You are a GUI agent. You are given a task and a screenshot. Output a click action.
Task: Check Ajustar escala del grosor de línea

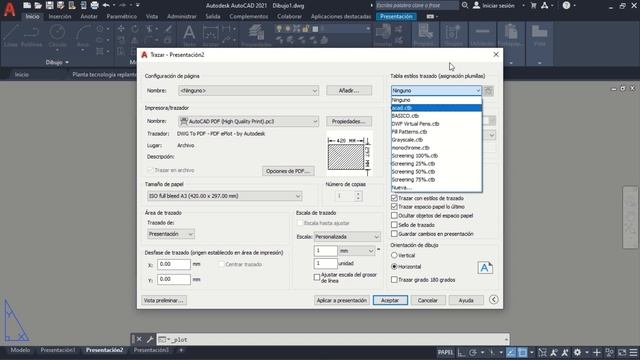(317, 277)
